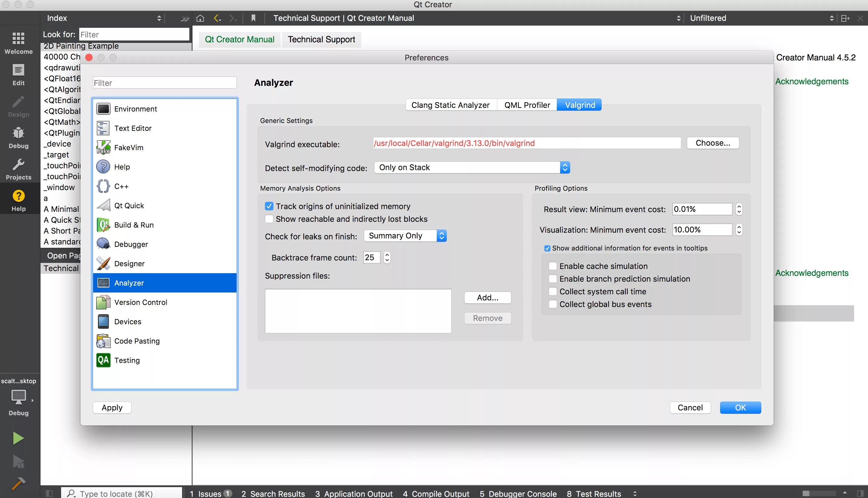Open the Issues output pane
The height and width of the screenshot is (498, 868).
(211, 493)
